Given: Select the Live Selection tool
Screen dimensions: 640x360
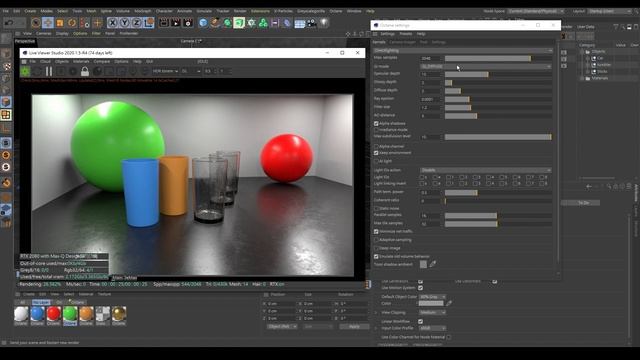Looking at the screenshot, I should pos(36,23).
